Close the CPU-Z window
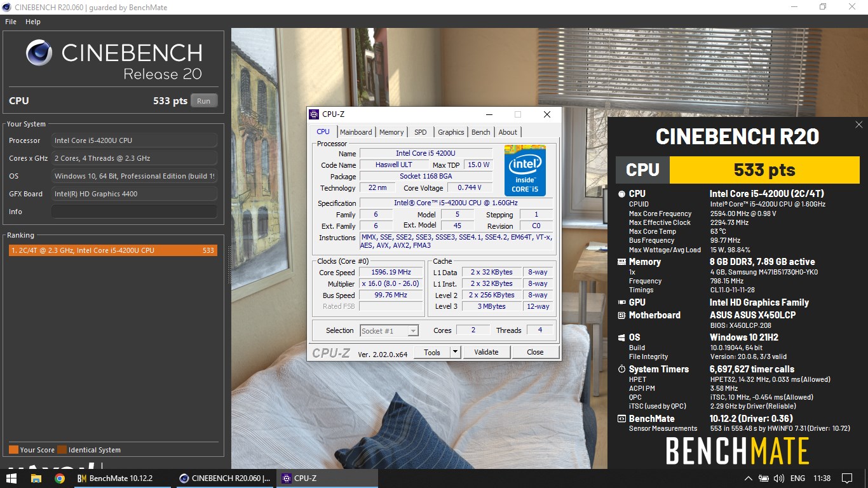 (x=547, y=114)
